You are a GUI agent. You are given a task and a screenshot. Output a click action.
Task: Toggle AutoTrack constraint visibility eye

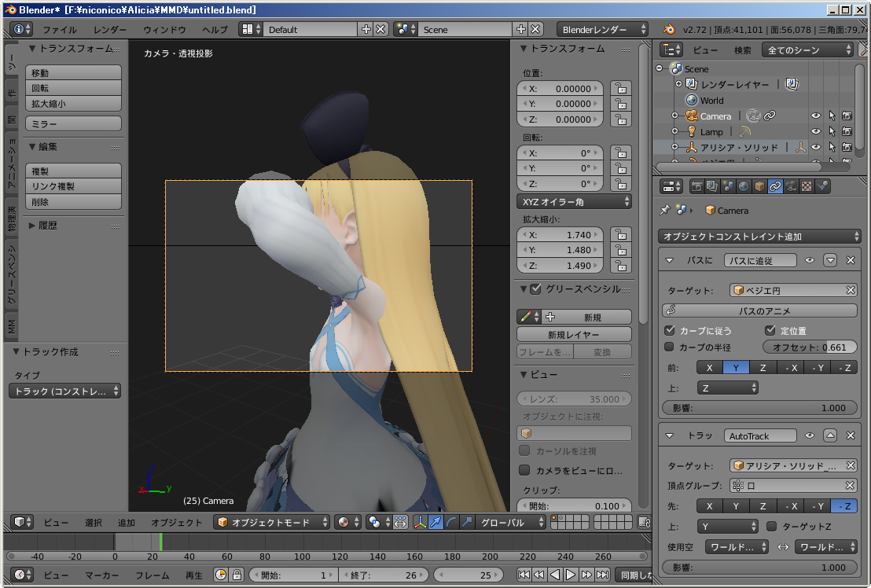pyautogui.click(x=810, y=435)
